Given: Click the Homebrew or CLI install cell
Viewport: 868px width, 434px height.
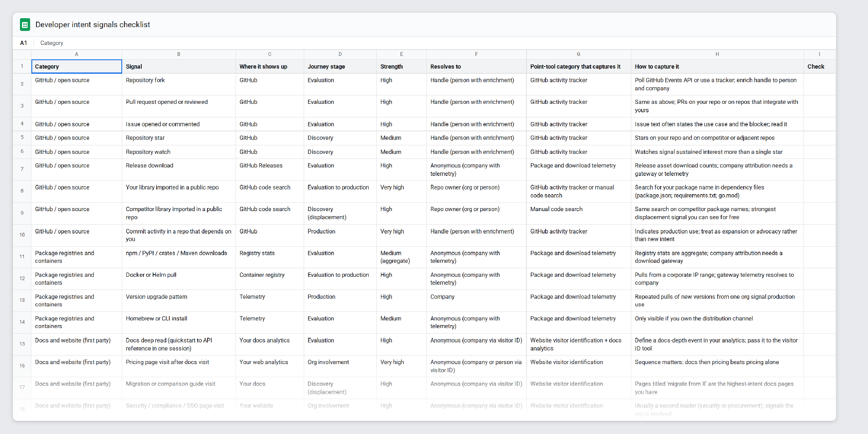Looking at the screenshot, I should [179, 323].
